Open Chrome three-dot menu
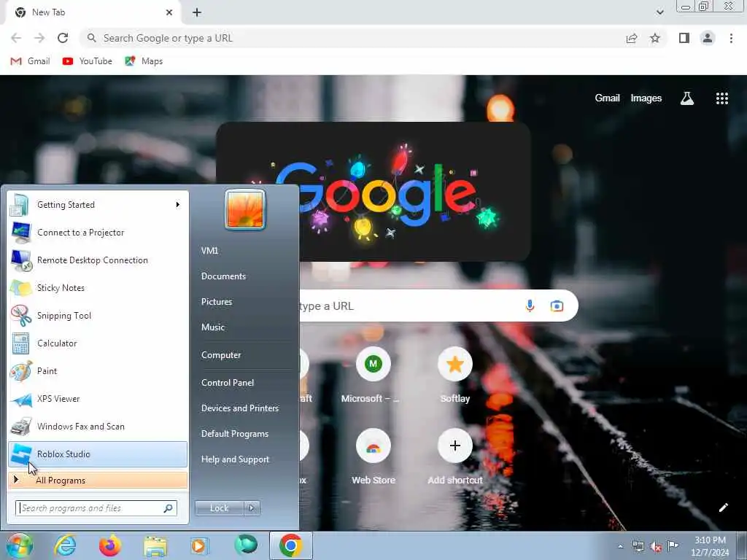Viewport: 747px width, 560px height. click(731, 38)
